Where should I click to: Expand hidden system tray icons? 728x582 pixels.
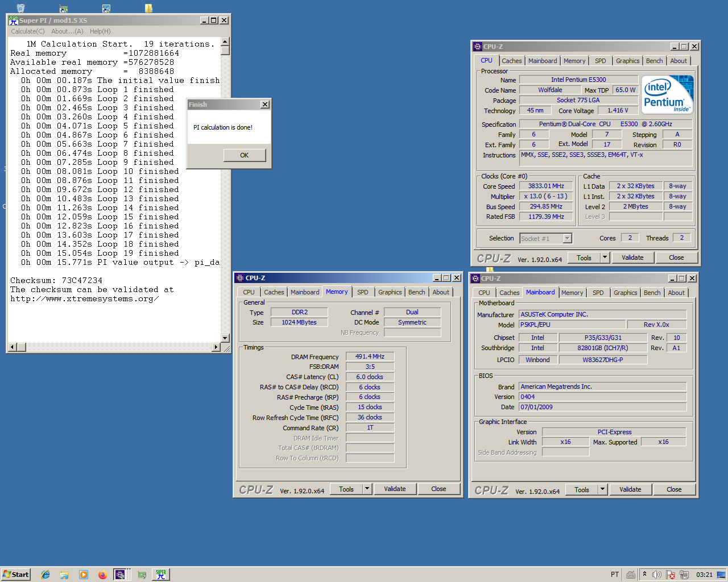(x=644, y=574)
